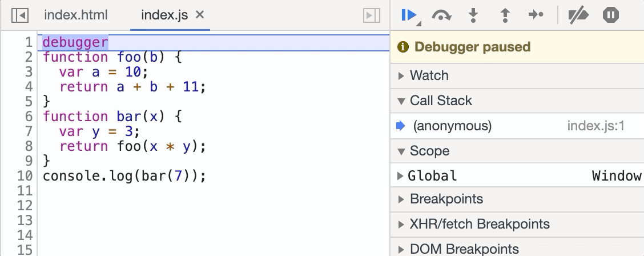
Task: Expand the Watch section
Action: 429,75
